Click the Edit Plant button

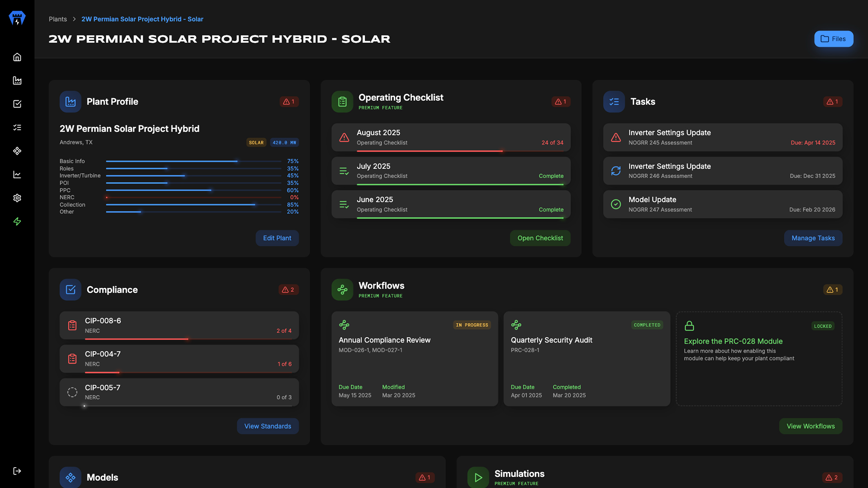click(x=277, y=238)
